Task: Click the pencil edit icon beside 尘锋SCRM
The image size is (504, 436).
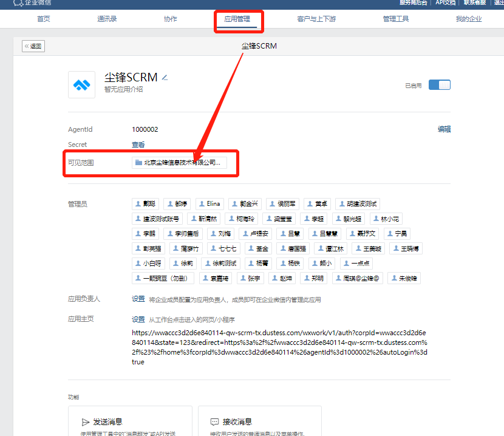Action: pyautogui.click(x=165, y=78)
